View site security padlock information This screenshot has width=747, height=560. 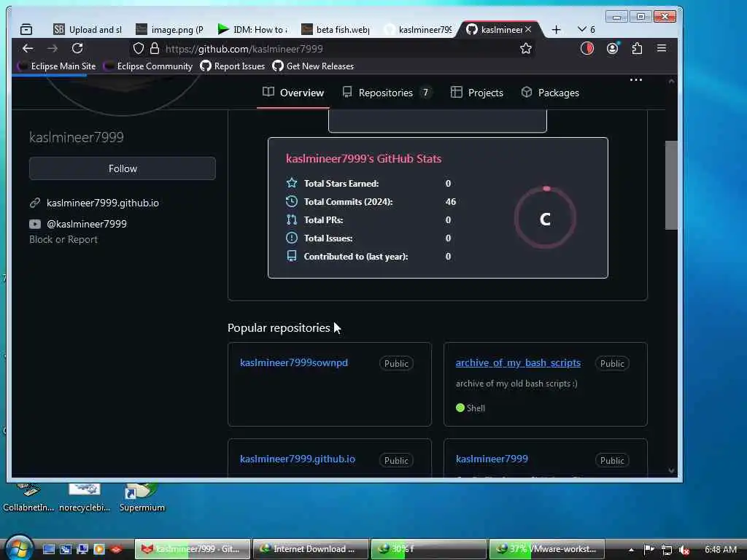click(x=155, y=49)
